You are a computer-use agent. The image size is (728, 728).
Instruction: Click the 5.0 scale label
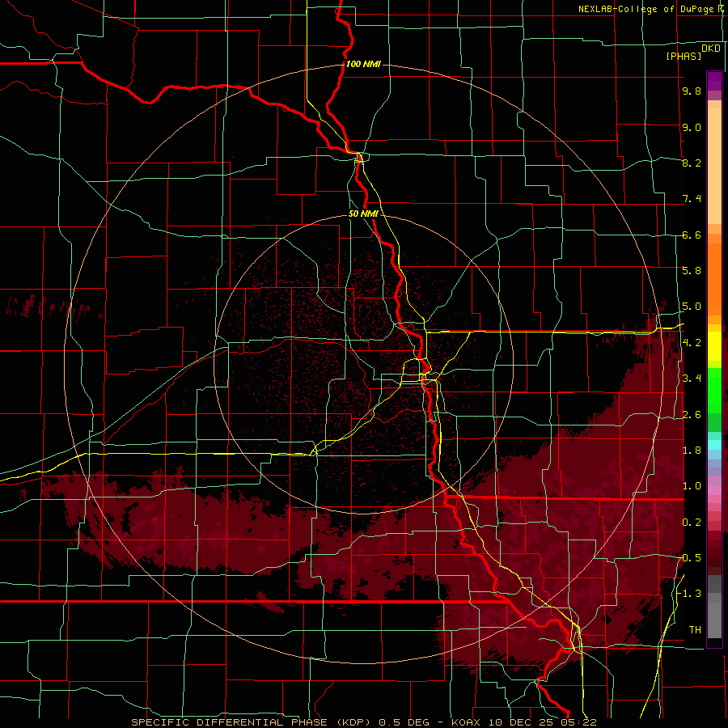click(692, 307)
